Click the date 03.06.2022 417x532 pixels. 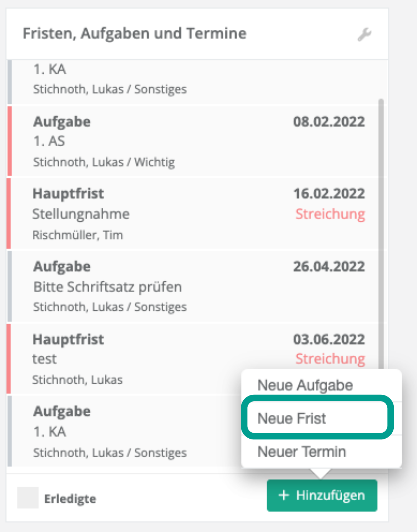point(329,340)
